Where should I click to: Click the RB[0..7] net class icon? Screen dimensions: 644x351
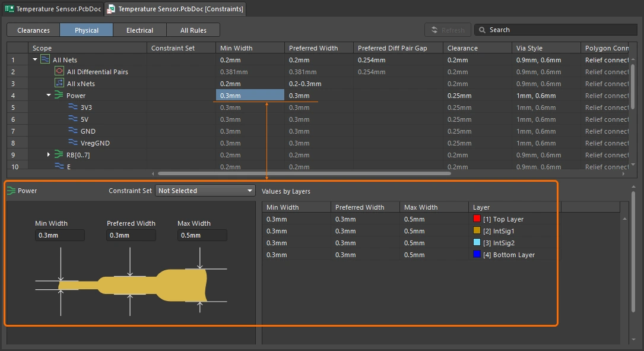tap(59, 154)
